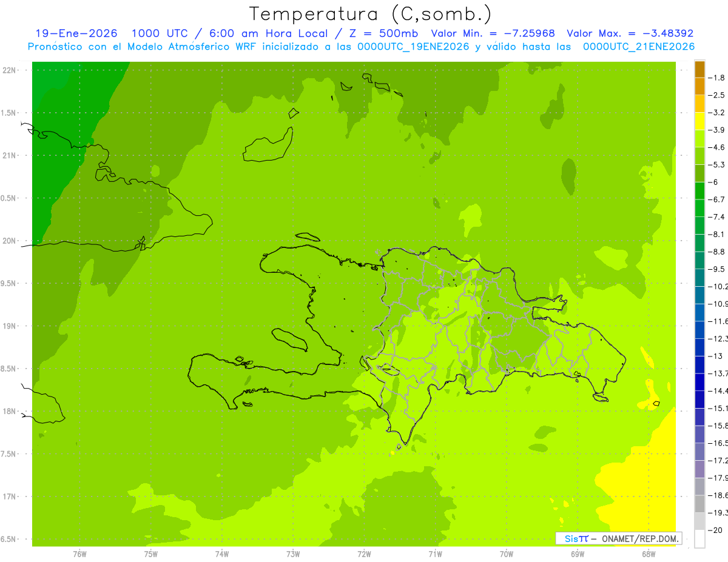Click the '17N' latitude label
The height and width of the screenshot is (562, 728).
(x=10, y=497)
